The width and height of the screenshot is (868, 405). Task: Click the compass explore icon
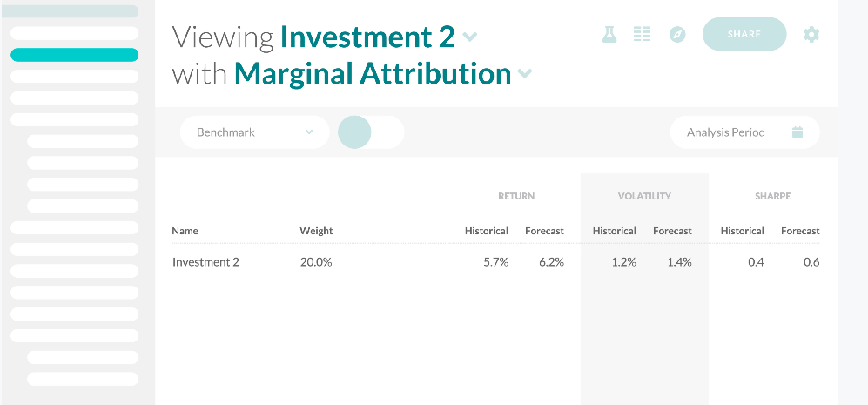[677, 35]
